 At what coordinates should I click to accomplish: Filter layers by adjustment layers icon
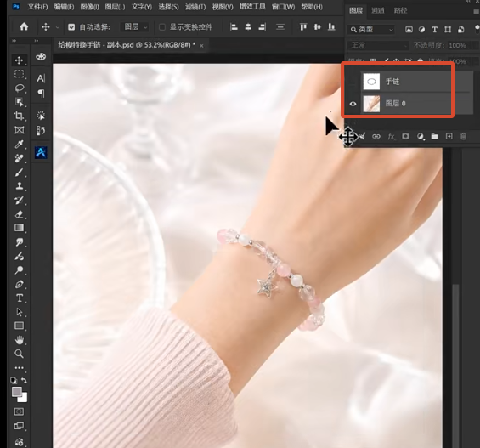coord(421,30)
